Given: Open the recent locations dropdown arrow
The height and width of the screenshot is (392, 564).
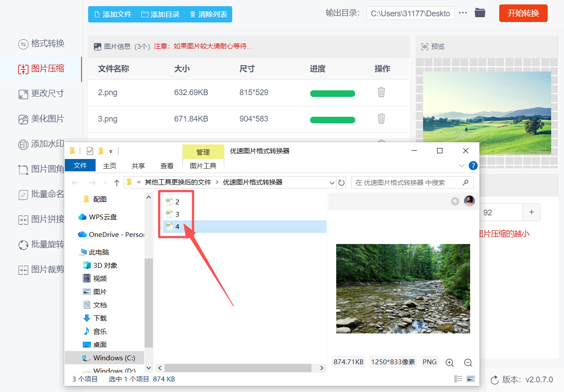Looking at the screenshot, I should click(105, 183).
